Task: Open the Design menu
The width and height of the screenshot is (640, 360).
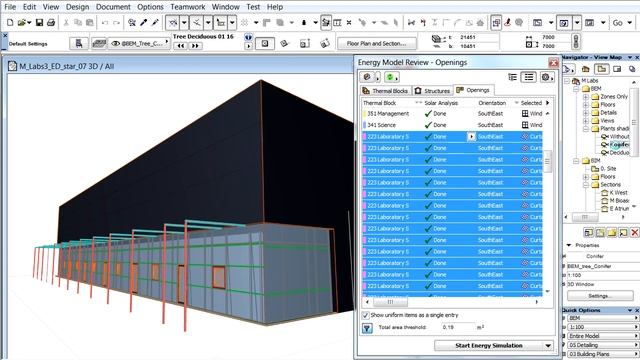Action: point(77,7)
